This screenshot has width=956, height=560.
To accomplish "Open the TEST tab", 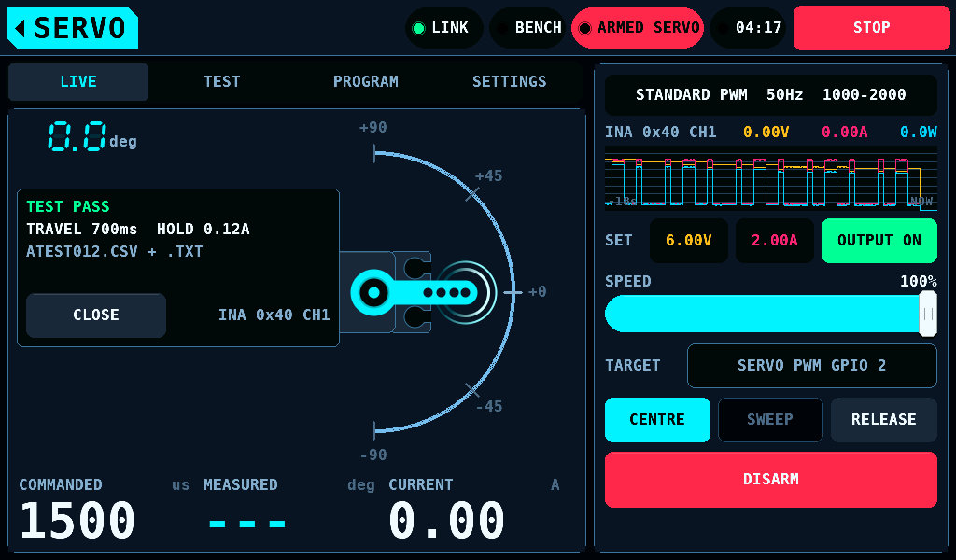I will pyautogui.click(x=222, y=81).
